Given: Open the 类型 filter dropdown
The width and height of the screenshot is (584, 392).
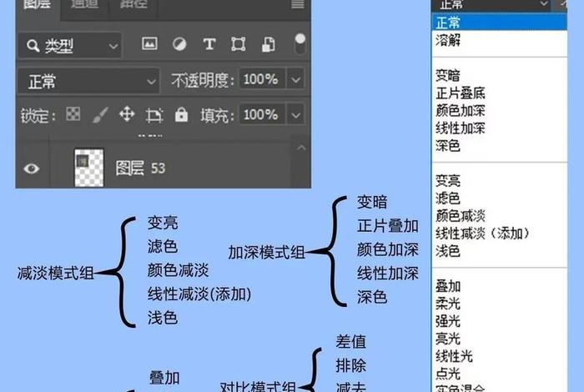Looking at the screenshot, I should 70,46.
